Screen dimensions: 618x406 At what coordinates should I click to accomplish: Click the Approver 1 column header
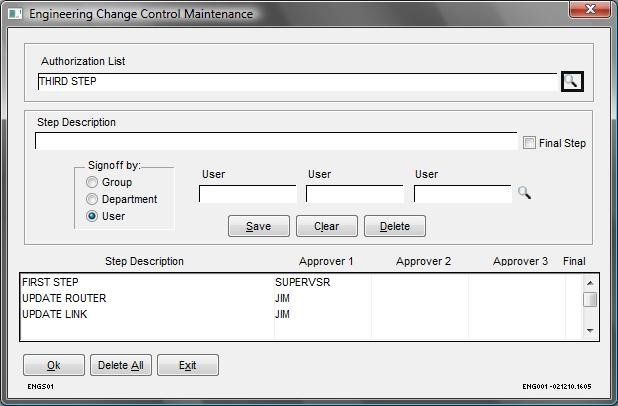[x=326, y=261]
